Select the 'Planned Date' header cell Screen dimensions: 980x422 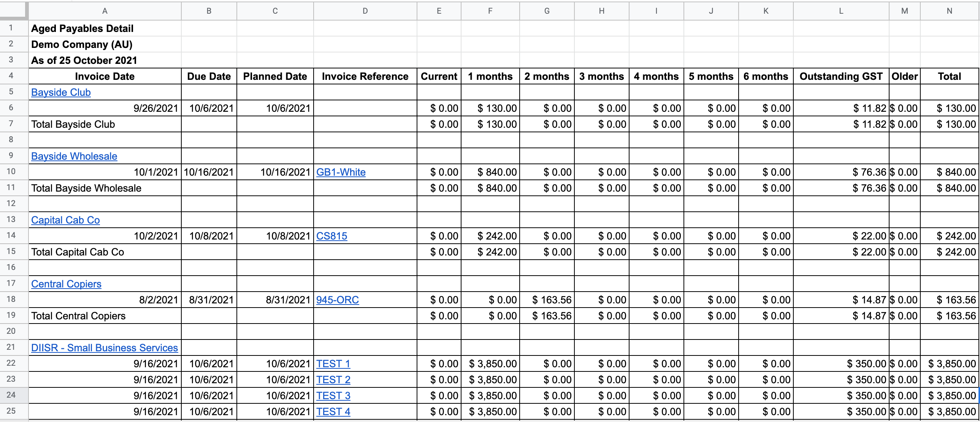click(x=275, y=76)
